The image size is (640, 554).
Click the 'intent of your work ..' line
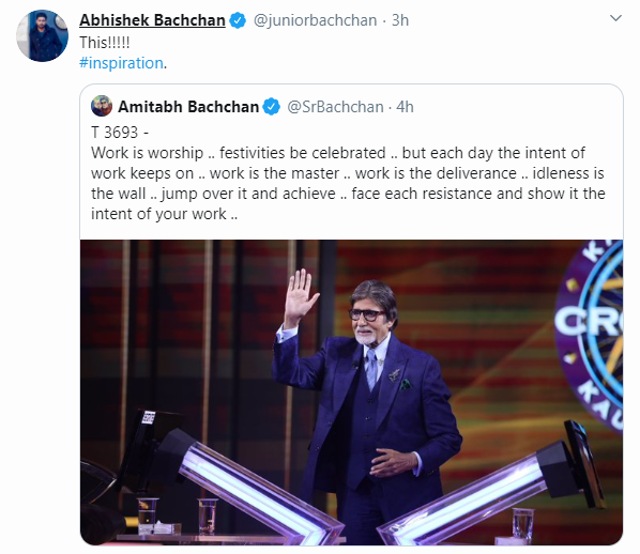164,214
